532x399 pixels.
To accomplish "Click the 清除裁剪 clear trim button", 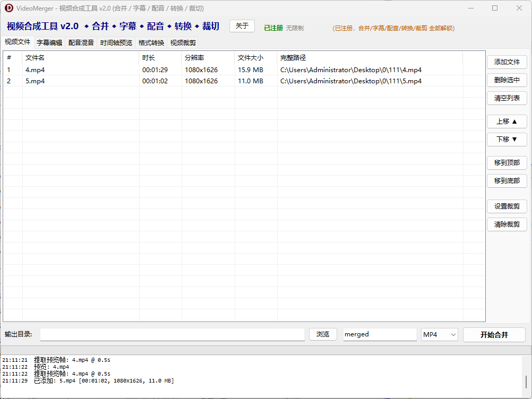I will 507,224.
